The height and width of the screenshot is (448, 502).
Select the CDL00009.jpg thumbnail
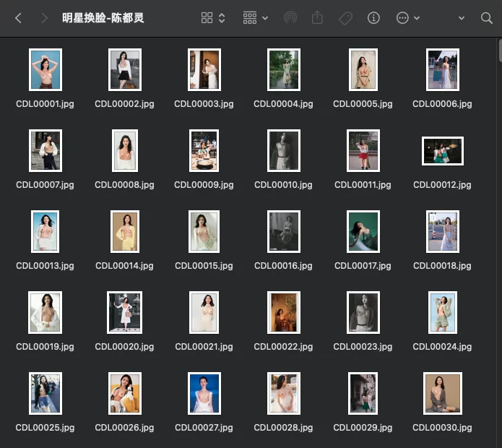(x=204, y=150)
